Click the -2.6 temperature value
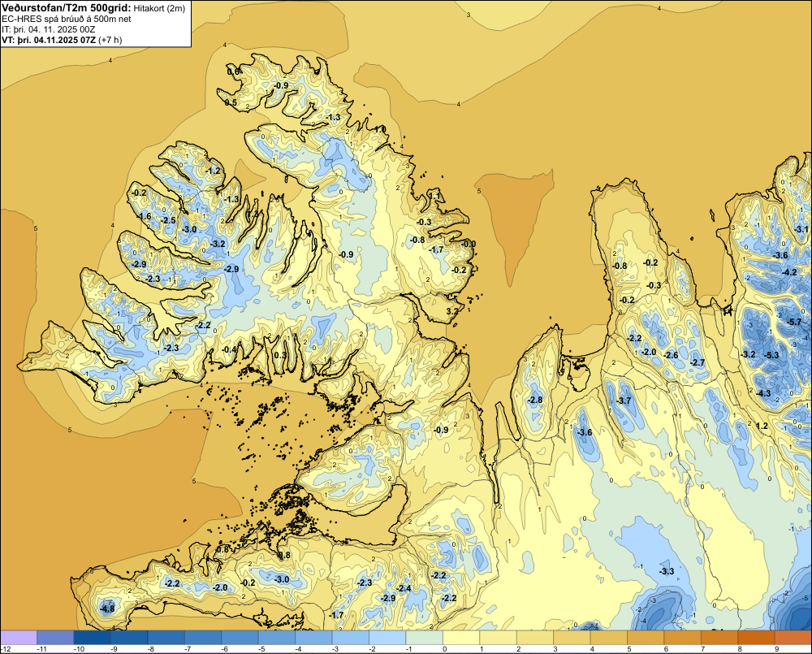 pyautogui.click(x=672, y=355)
